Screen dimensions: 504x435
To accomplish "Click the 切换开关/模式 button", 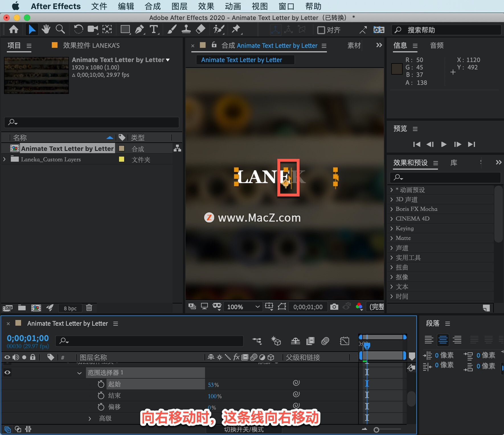I will tap(244, 429).
